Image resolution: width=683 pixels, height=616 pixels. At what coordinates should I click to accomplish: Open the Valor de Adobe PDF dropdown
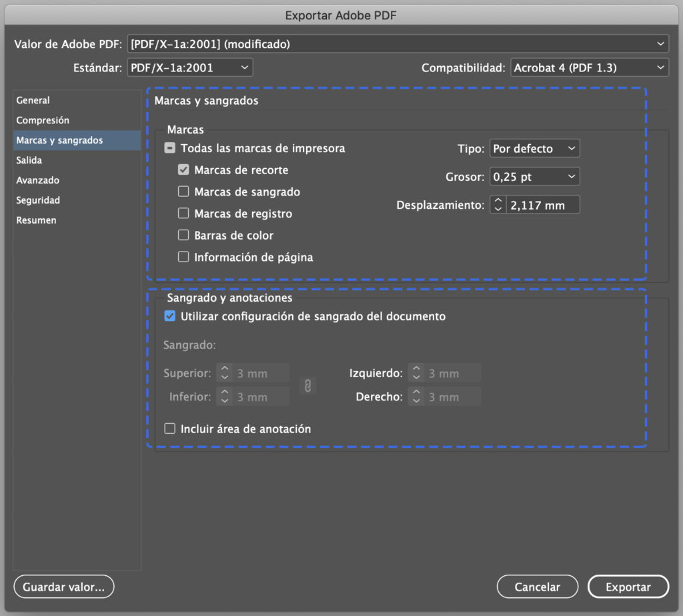398,44
